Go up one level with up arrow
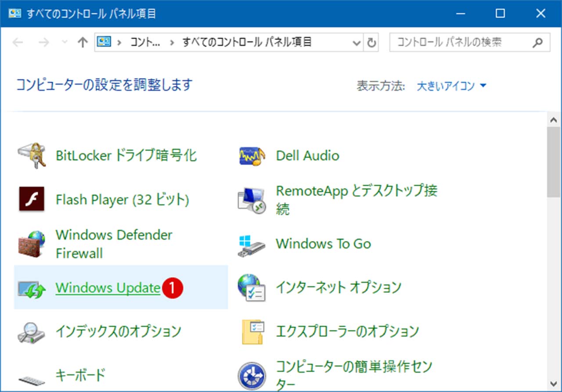 (83, 43)
